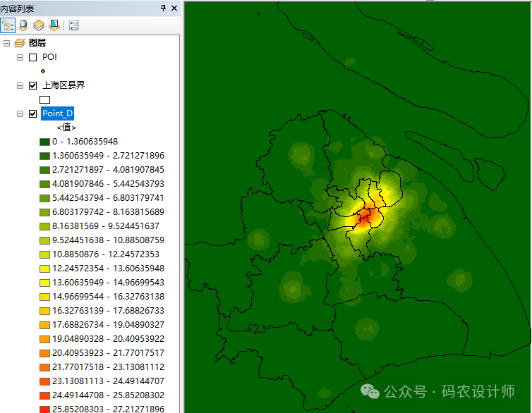
Task: Close the 内容列表 panel
Action: (x=174, y=8)
